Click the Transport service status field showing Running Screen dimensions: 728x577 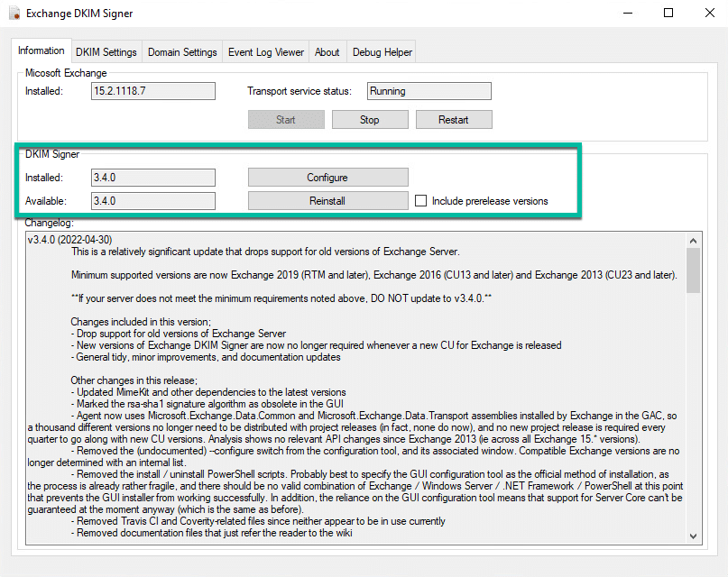point(429,91)
